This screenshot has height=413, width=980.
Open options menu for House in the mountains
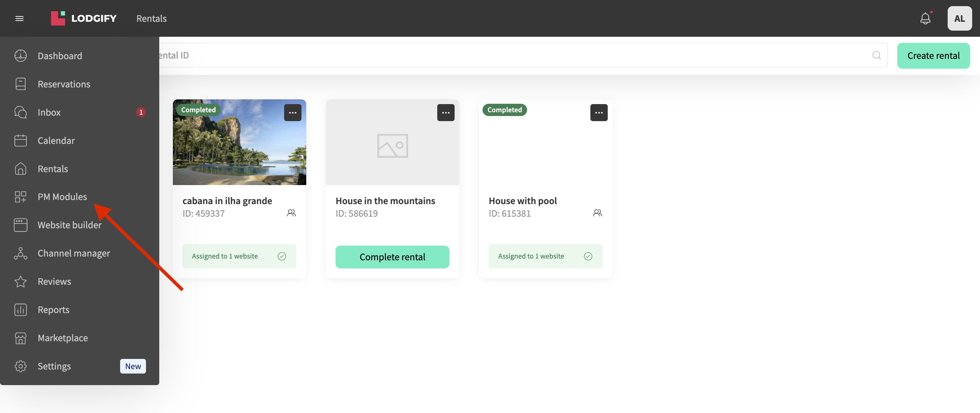click(x=445, y=113)
